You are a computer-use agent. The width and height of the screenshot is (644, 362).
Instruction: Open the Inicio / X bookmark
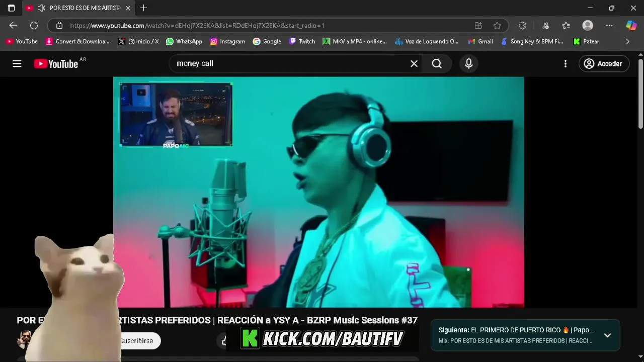coord(138,41)
